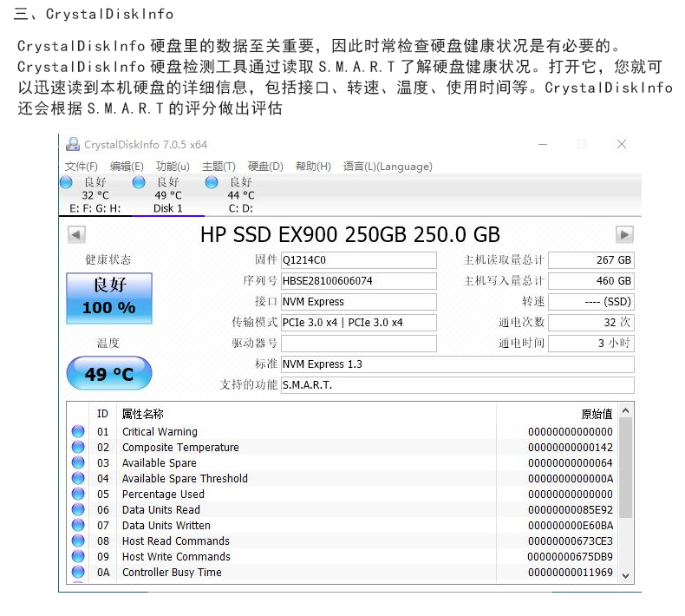Select the Controller Busy Time attribute name
685x616 pixels.
[x=172, y=573]
